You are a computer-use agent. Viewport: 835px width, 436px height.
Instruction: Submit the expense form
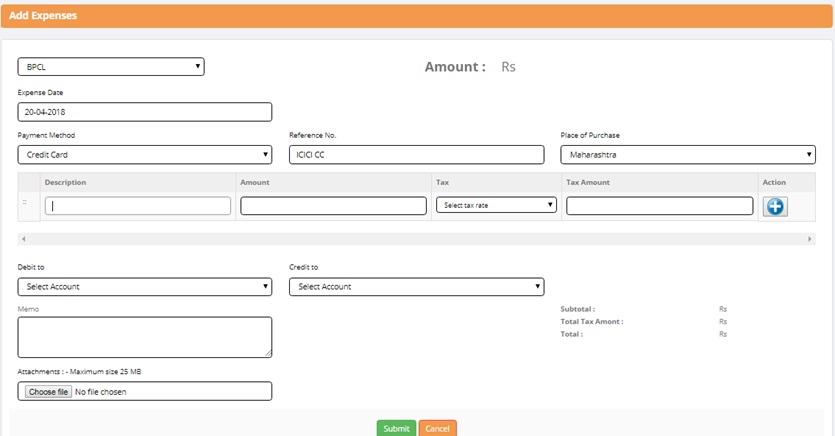pyautogui.click(x=396, y=428)
